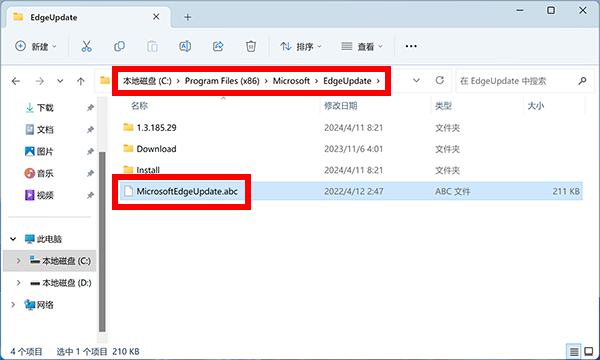The height and width of the screenshot is (360, 600).
Task: Select MicrosoftEdgeUpdate.abc file
Action: point(187,191)
